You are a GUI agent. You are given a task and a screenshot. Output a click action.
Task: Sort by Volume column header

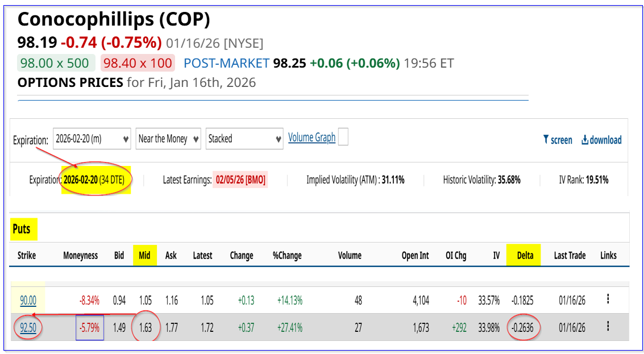tap(350, 255)
